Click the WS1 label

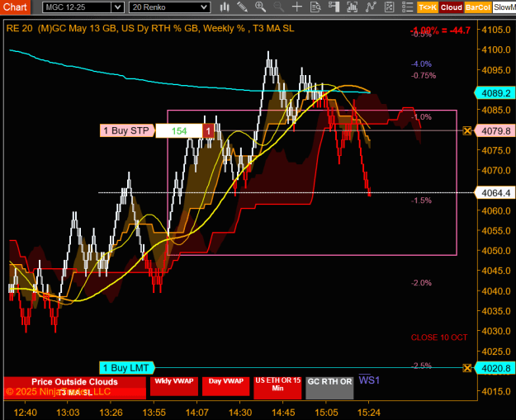(369, 380)
